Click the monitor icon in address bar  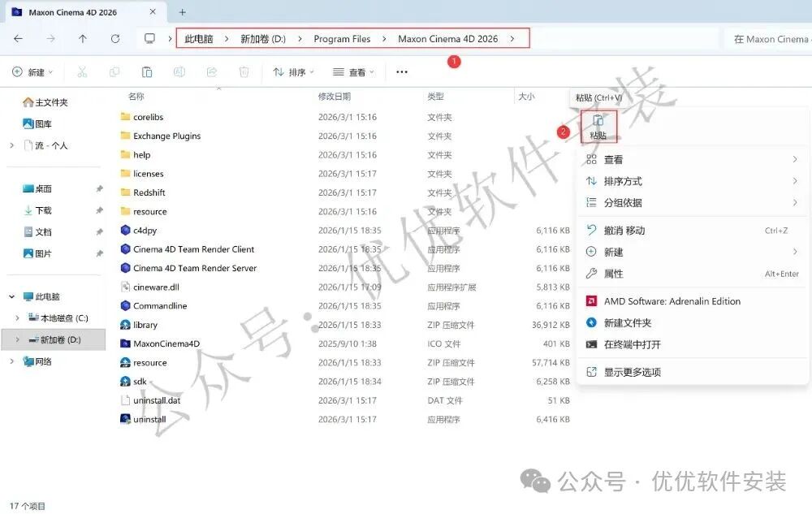coord(149,39)
